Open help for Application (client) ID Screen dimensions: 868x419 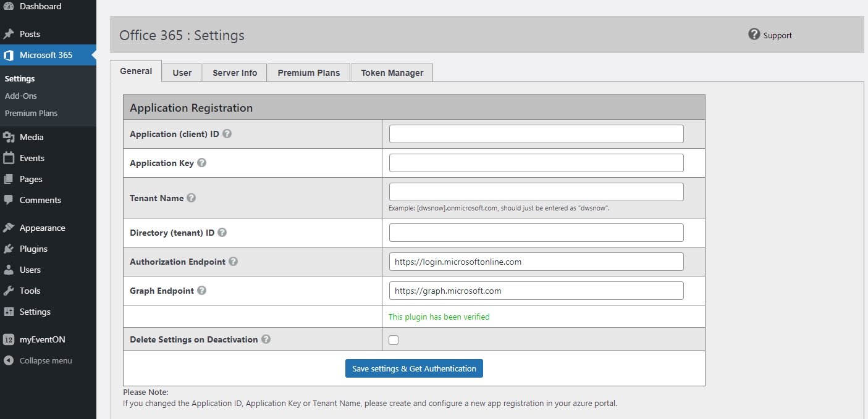pos(227,133)
